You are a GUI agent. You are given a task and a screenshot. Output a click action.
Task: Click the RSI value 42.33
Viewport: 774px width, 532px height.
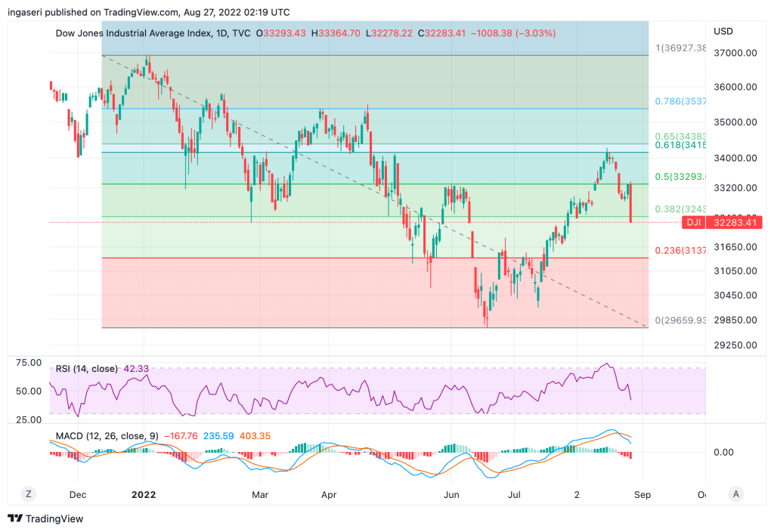point(136,369)
